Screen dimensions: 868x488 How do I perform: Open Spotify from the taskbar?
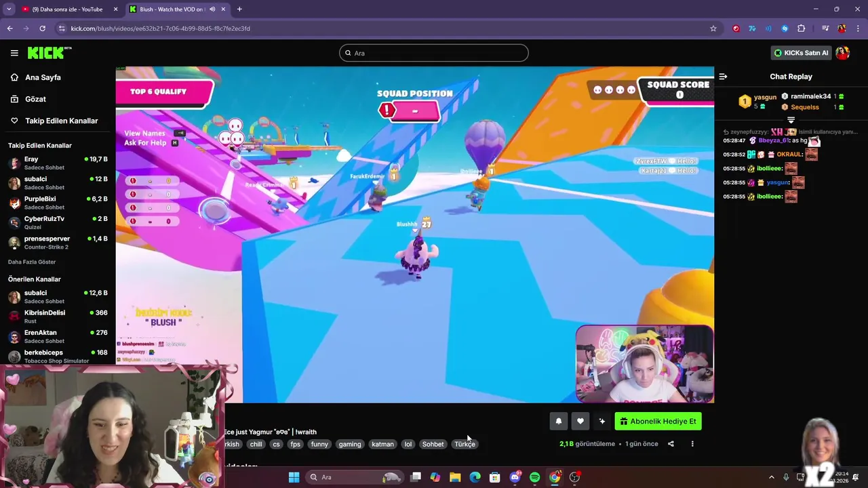tap(534, 477)
